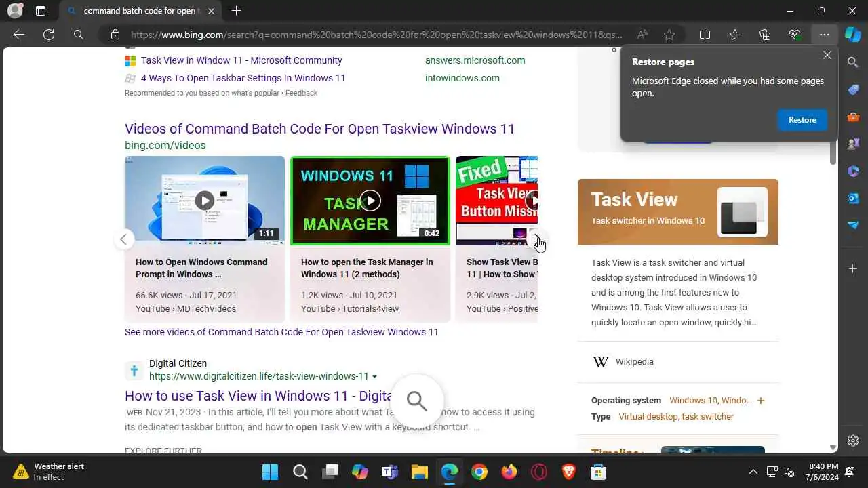Image resolution: width=868 pixels, height=488 pixels.
Task: Open 4 Ways To Open Taskbar Settings link
Action: click(x=243, y=78)
